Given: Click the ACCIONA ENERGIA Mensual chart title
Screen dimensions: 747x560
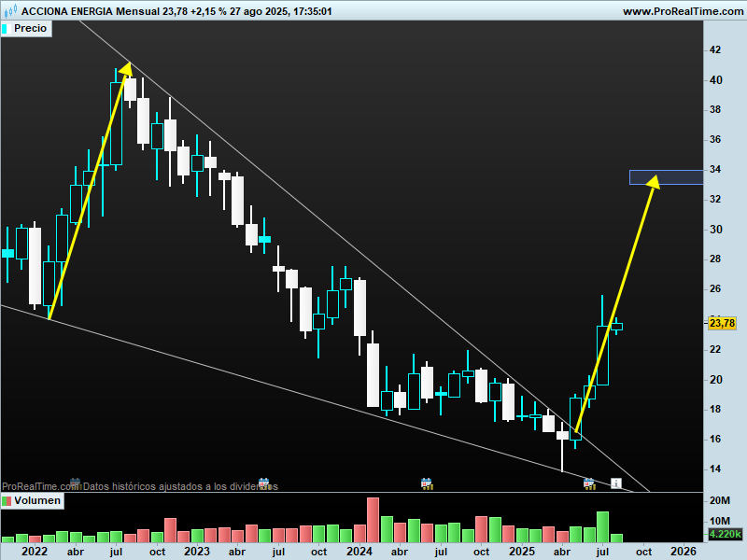Looking at the screenshot, I should click(x=91, y=11).
